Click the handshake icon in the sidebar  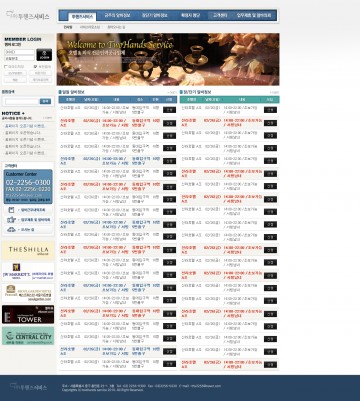click(x=11, y=220)
